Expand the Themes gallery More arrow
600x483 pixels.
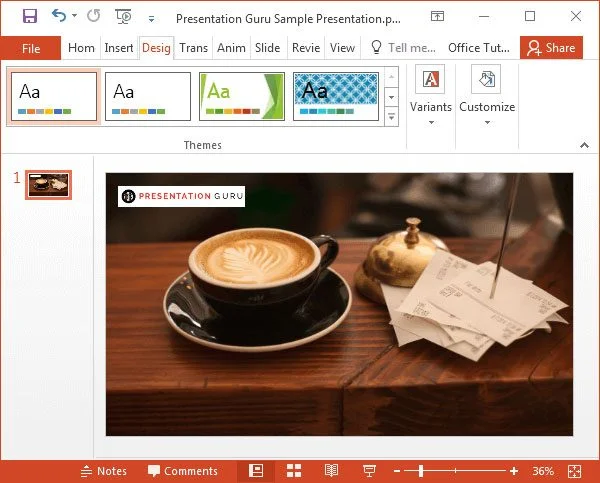391,118
